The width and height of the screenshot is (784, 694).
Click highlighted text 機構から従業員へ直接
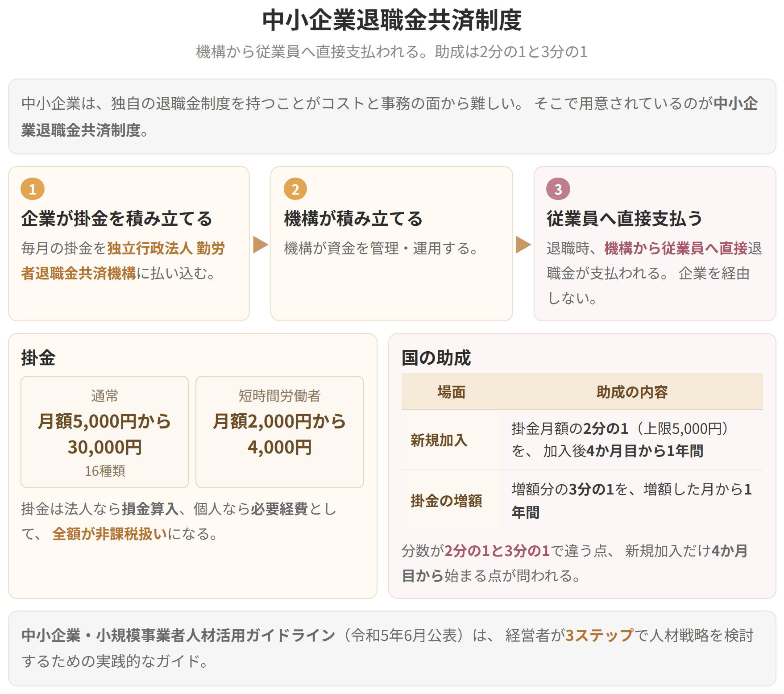pyautogui.click(x=676, y=248)
